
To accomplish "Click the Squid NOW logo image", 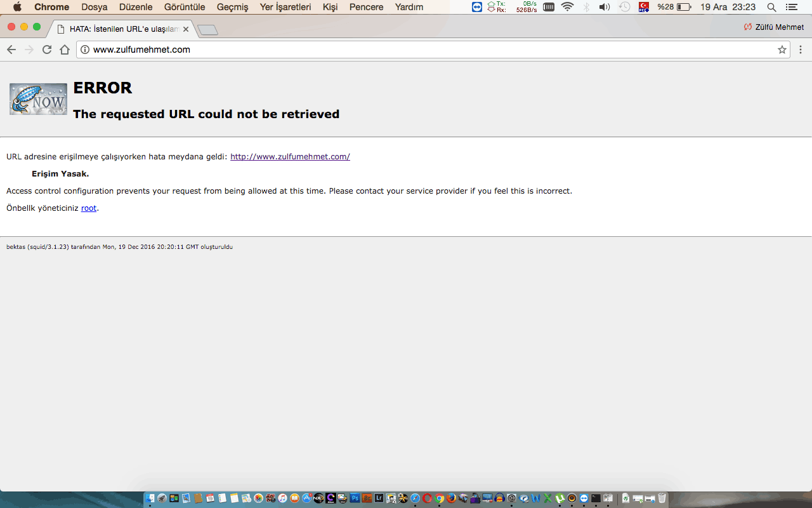I will click(38, 99).
